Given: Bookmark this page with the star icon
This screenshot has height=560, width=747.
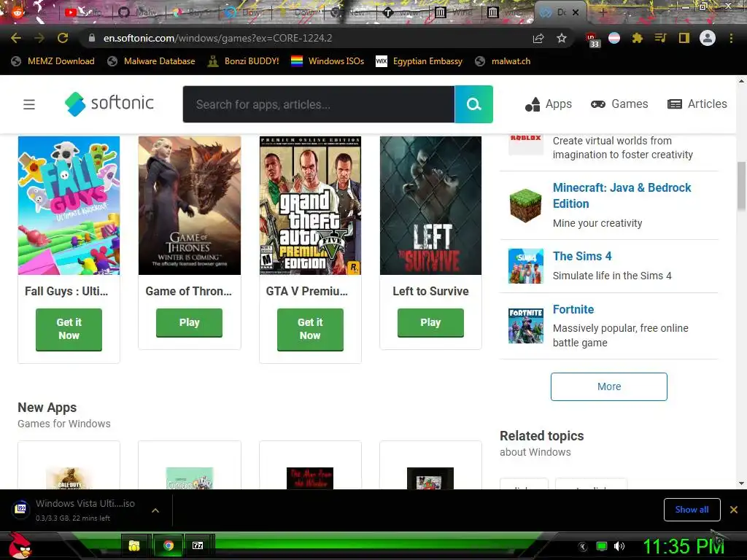Looking at the screenshot, I should coord(562,38).
